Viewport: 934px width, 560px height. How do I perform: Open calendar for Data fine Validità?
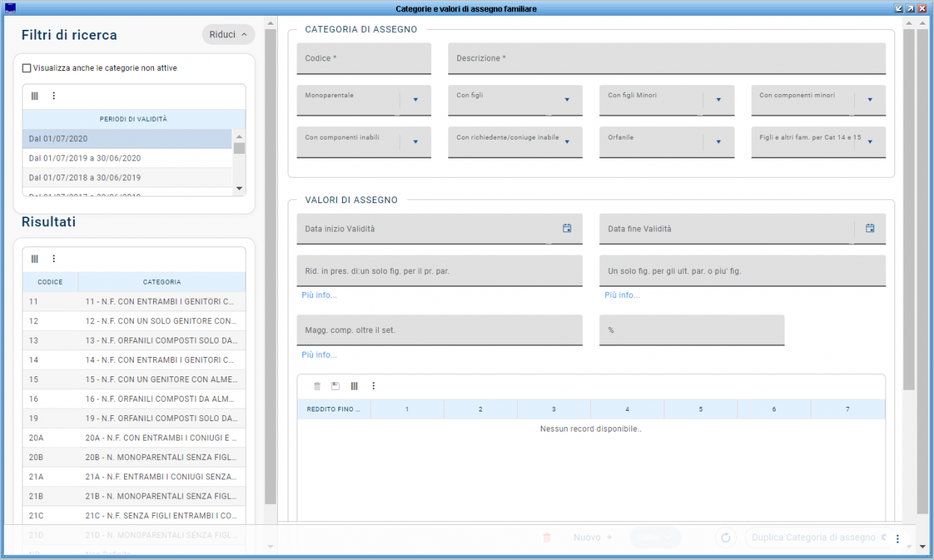point(870,228)
